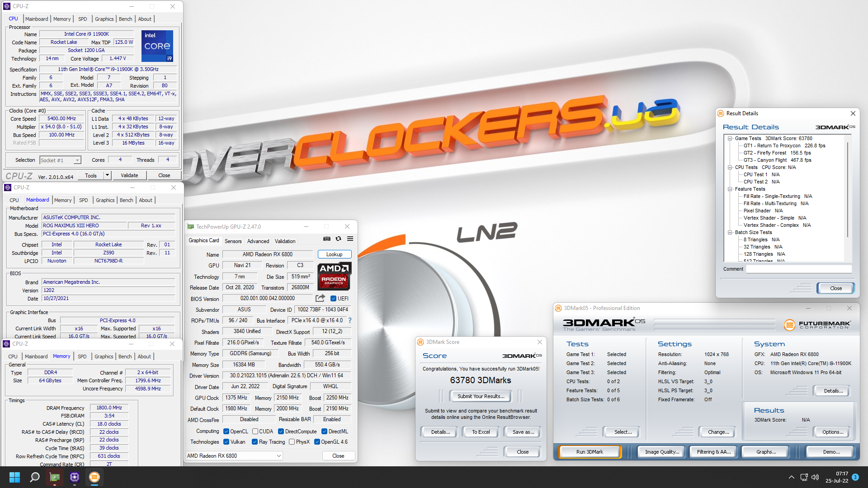This screenshot has width=868, height=488.
Task: Collapse Game Tests tree node
Action: point(730,138)
